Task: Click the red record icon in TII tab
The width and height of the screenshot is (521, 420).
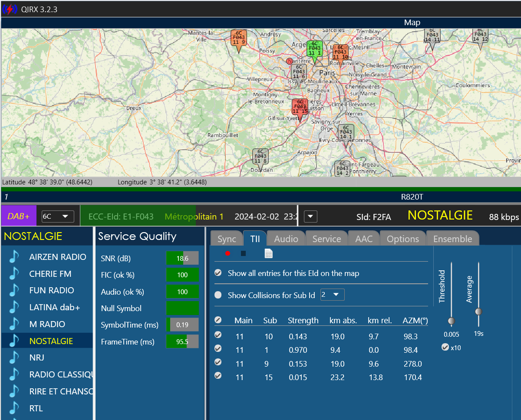Action: pyautogui.click(x=228, y=253)
